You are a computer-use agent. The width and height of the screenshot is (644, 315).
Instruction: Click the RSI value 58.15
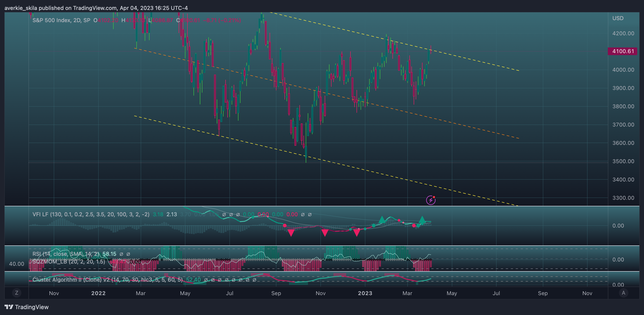point(109,254)
